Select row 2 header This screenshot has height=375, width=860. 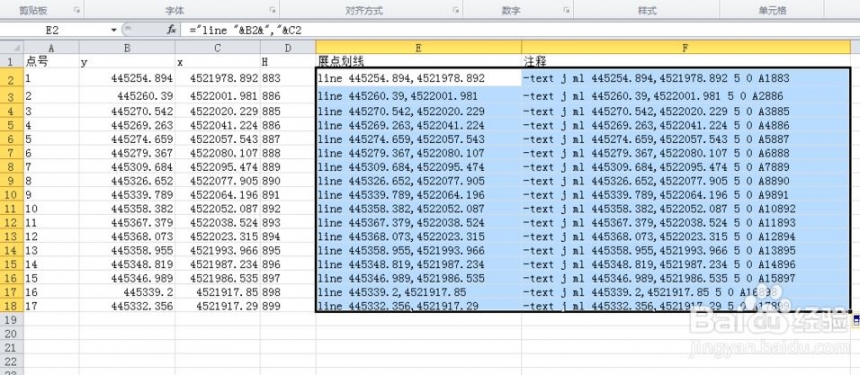12,78
